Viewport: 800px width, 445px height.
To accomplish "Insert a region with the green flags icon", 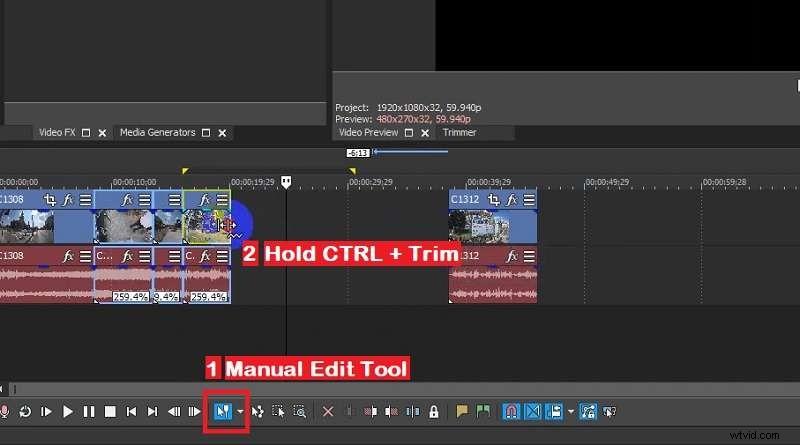I will coord(483,411).
